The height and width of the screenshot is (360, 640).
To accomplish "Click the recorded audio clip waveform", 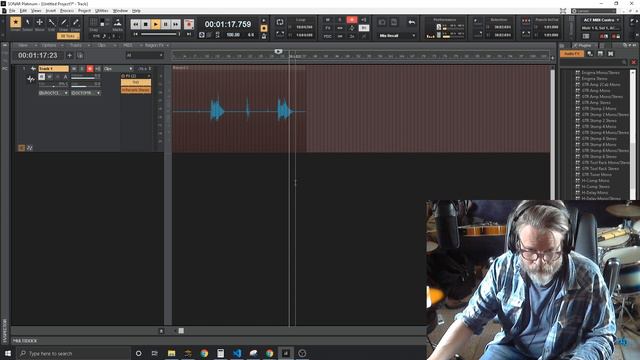I will [239, 109].
